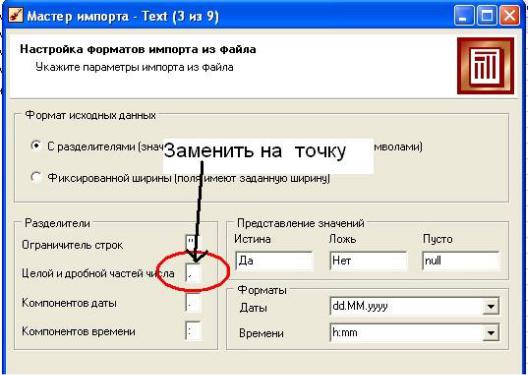The width and height of the screenshot is (528, 375).
Task: Click the 'Компонентов времени' separator field
Action: [193, 331]
